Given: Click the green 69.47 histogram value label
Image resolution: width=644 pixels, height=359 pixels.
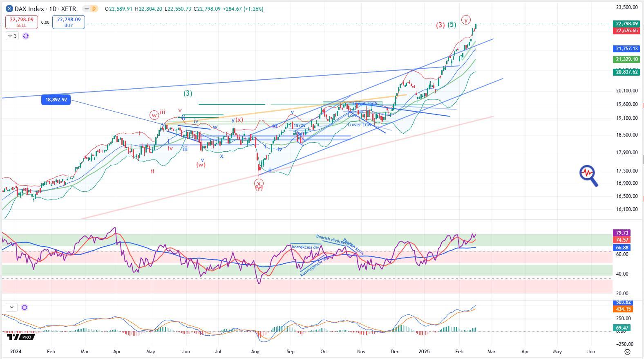Looking at the screenshot, I should 622,328.
